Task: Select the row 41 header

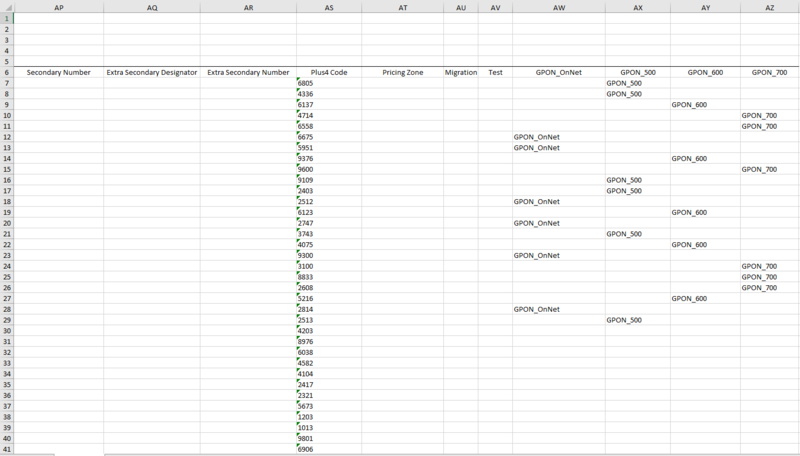Action: (6, 450)
